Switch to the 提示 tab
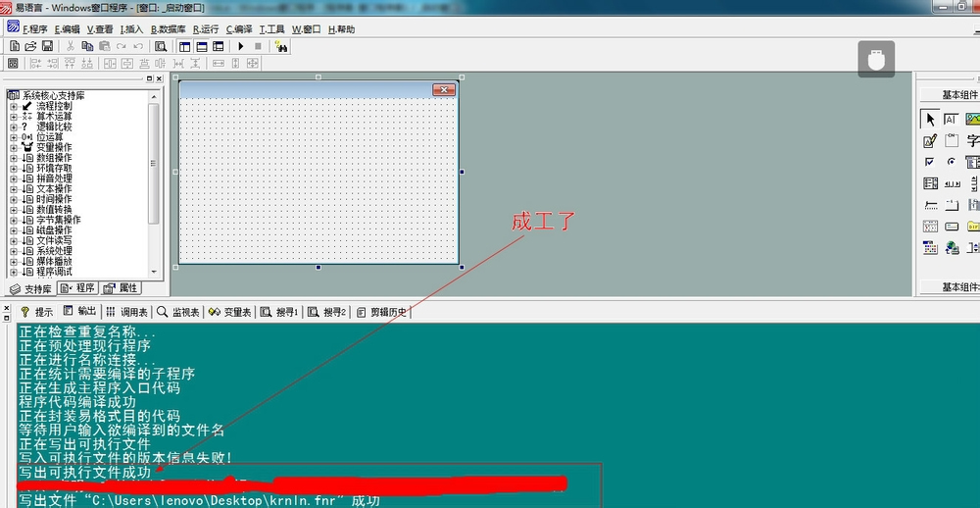Image resolution: width=980 pixels, height=508 pixels. click(x=37, y=312)
